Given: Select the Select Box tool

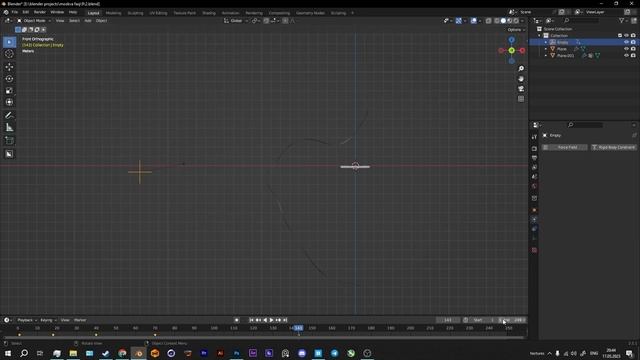Looking at the screenshot, I should point(9,42).
